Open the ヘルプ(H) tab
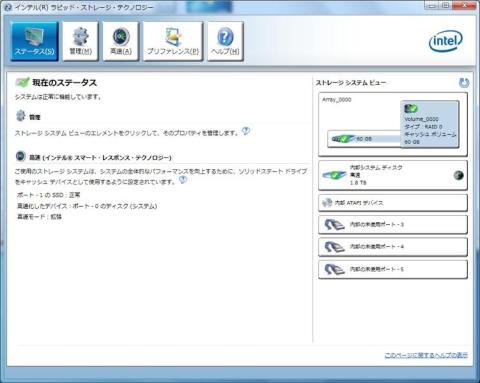480x383 pixels. pos(225,41)
